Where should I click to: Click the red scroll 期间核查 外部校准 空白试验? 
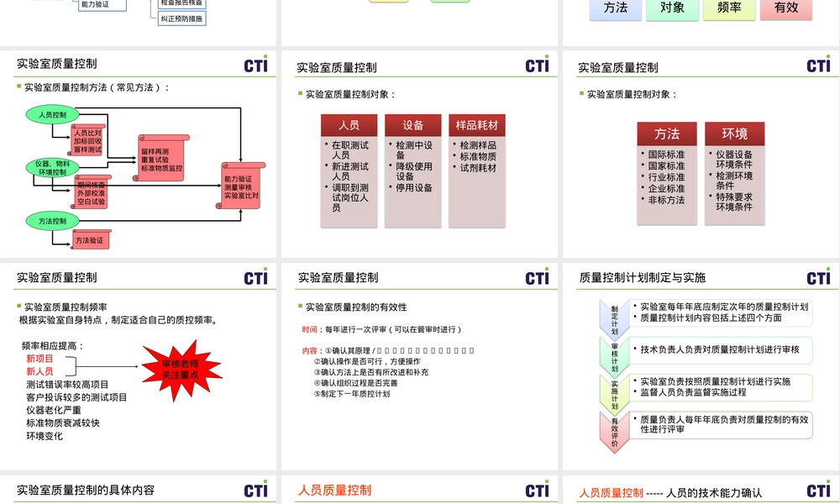[91, 192]
